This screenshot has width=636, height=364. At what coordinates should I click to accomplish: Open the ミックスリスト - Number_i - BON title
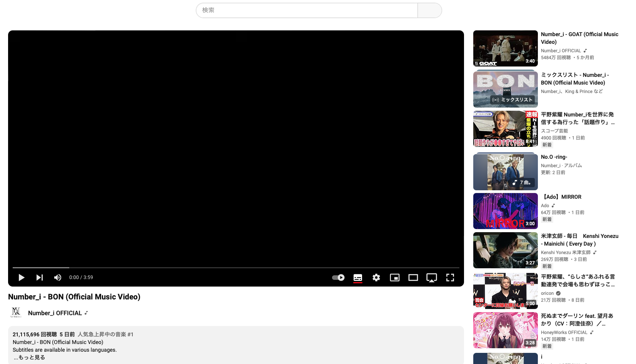(x=575, y=79)
